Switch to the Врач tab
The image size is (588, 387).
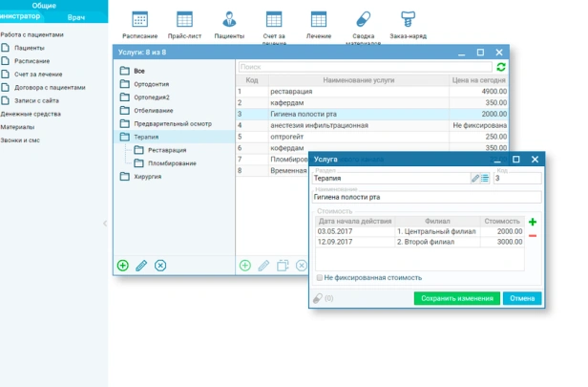75,18
